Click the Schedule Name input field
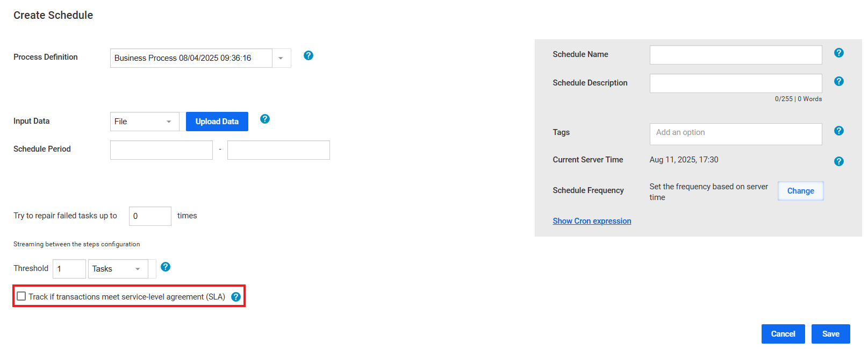The image size is (868, 349). [736, 55]
